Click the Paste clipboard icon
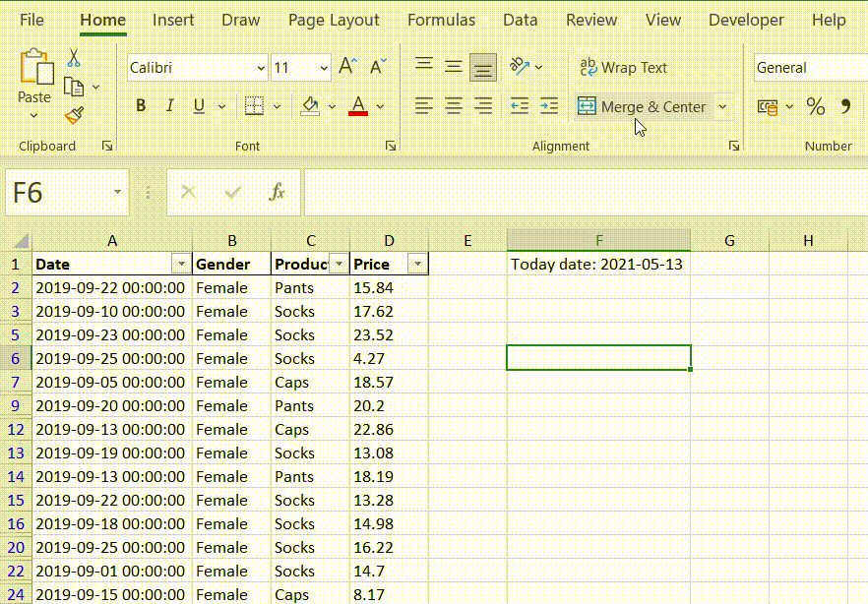The image size is (868, 604). pyautogui.click(x=34, y=69)
